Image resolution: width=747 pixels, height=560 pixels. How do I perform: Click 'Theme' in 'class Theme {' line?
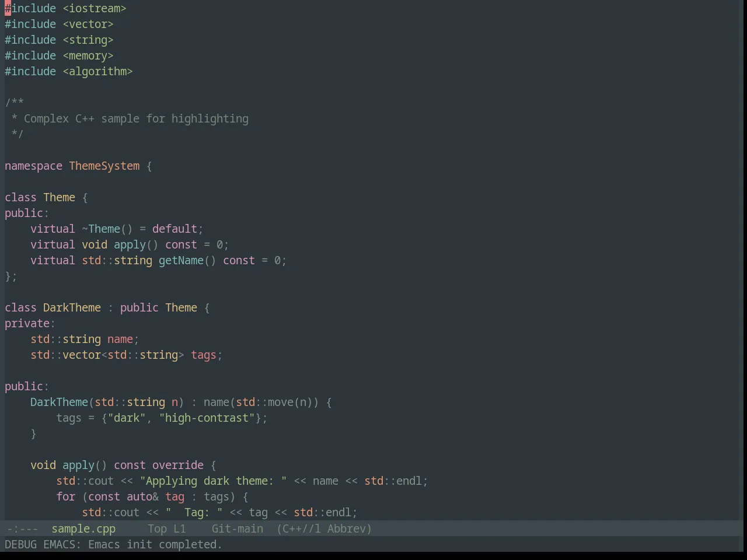[59, 198]
